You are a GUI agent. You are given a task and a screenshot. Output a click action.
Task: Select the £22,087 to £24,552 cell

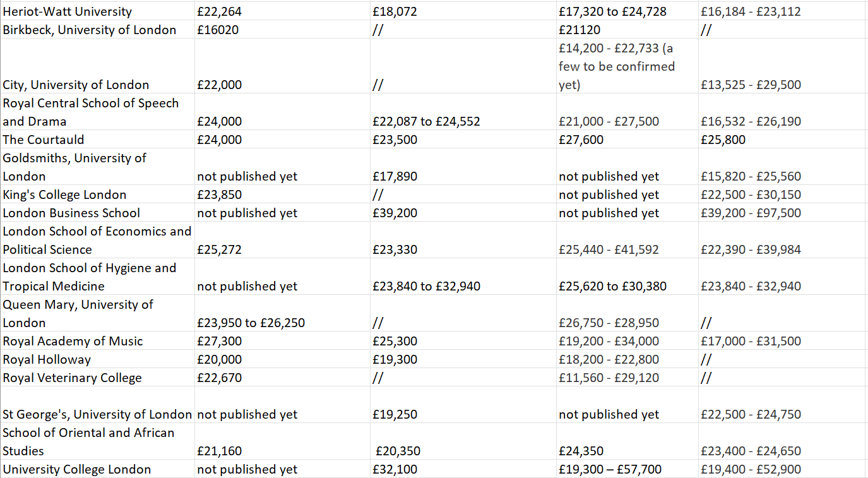426,121
